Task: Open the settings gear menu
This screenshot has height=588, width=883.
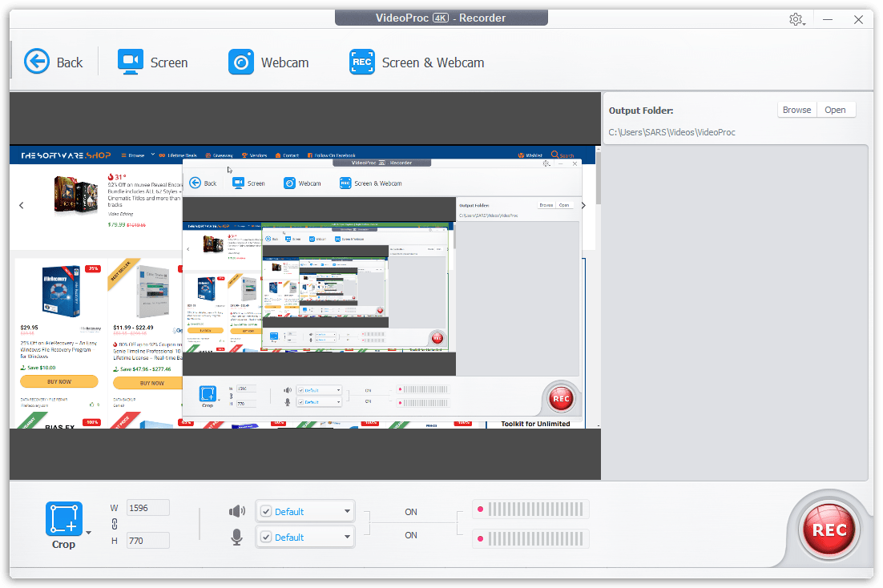Action: coord(796,19)
